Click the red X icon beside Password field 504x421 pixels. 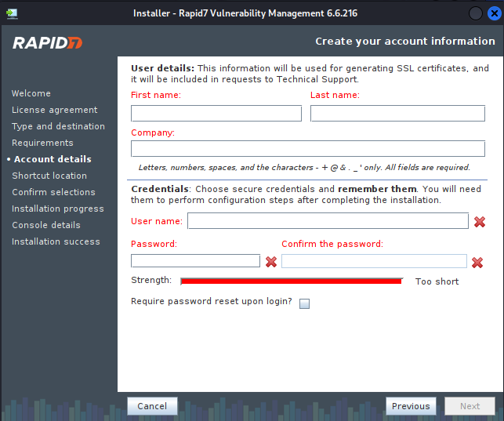(x=271, y=262)
